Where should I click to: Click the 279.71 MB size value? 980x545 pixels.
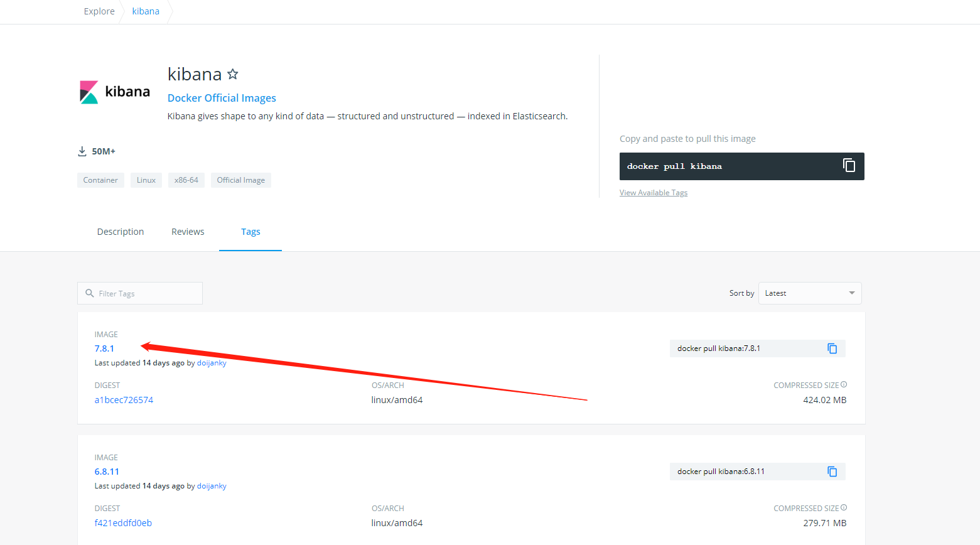[825, 523]
